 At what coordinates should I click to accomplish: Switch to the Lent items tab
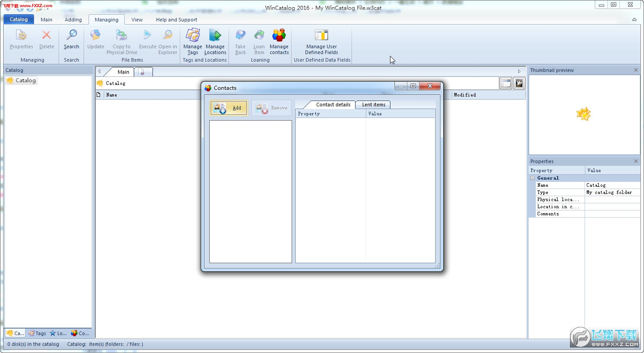[x=373, y=105]
